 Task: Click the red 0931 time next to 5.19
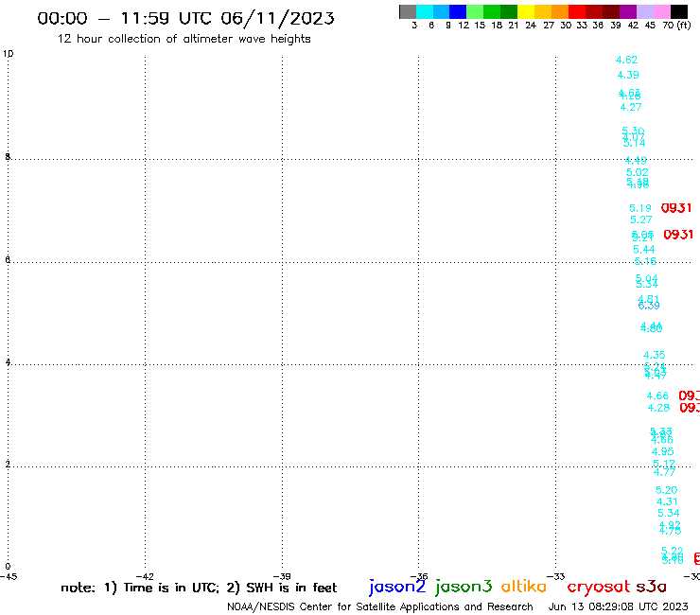pyautogui.click(x=676, y=208)
